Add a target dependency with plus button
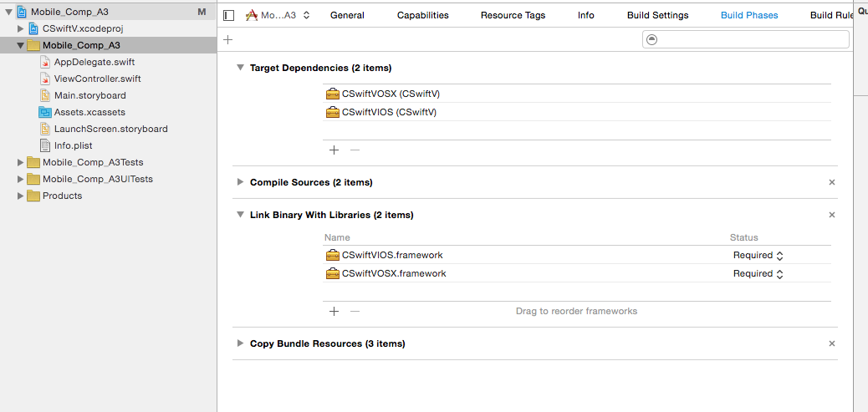 [x=334, y=150]
